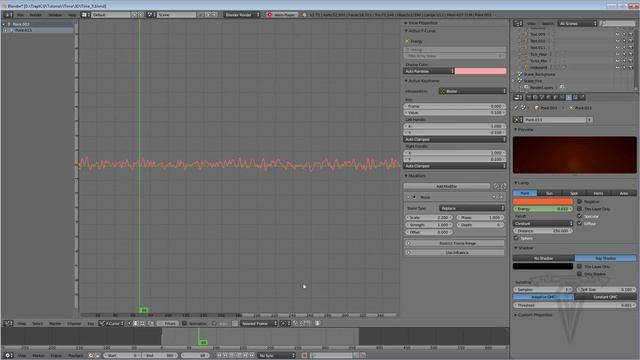
Task: Hide Ticks_Min with its eye icon
Action: [x=618, y=61]
